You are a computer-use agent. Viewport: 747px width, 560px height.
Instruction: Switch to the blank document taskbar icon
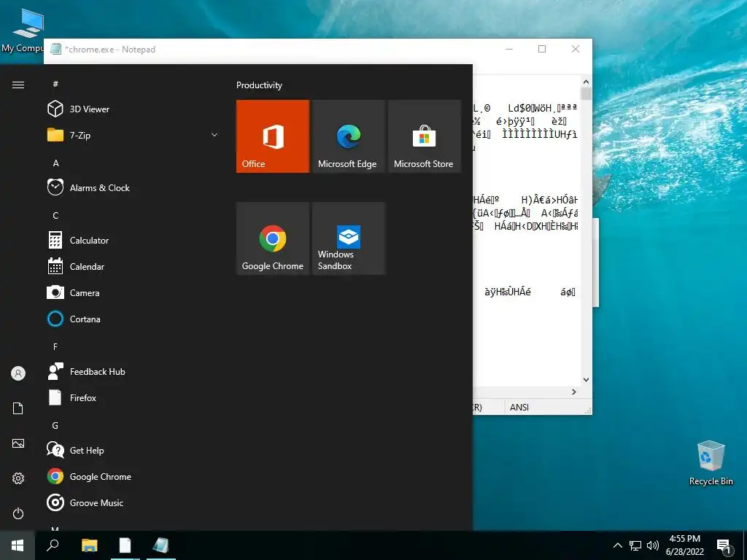pyautogui.click(x=125, y=545)
